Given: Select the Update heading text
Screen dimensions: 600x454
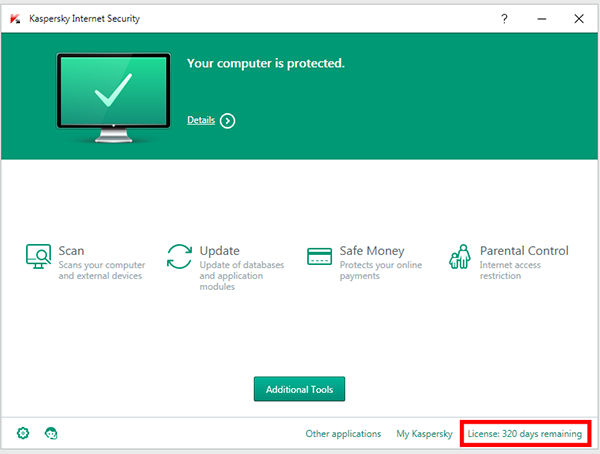Looking at the screenshot, I should pyautogui.click(x=219, y=251).
